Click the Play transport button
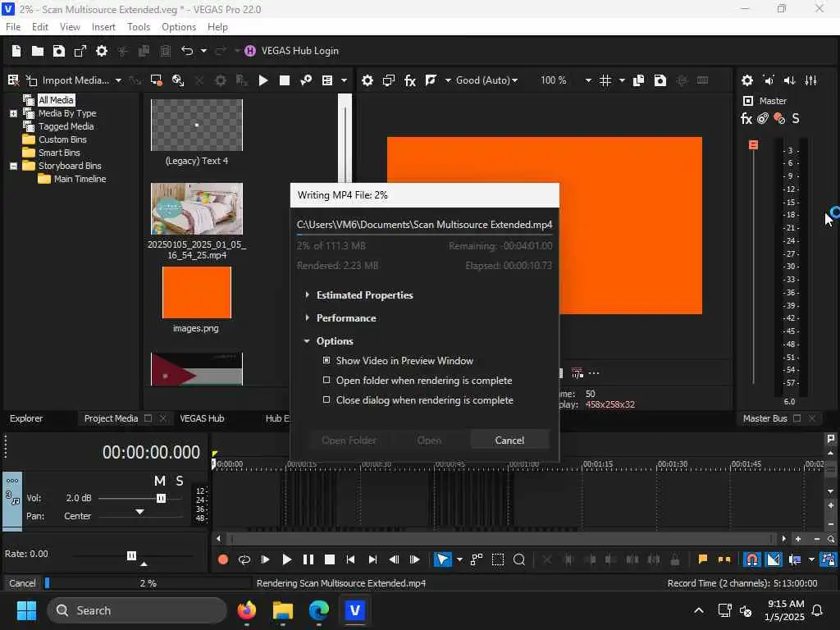This screenshot has width=840, height=630. pyautogui.click(x=286, y=559)
